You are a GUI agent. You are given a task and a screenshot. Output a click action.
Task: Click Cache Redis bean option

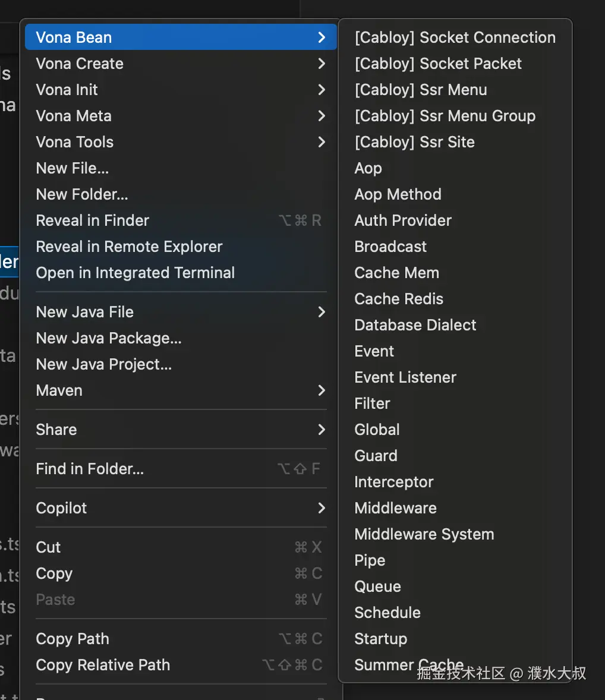399,299
